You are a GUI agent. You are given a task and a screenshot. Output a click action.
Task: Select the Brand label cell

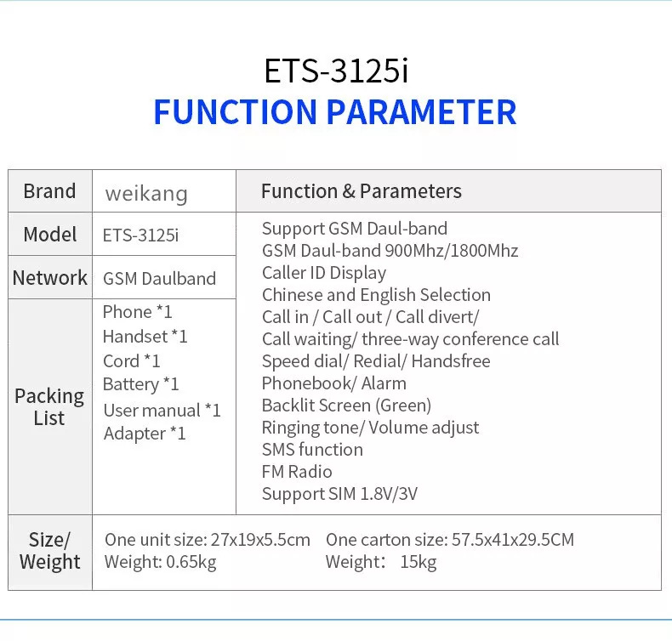click(x=49, y=191)
